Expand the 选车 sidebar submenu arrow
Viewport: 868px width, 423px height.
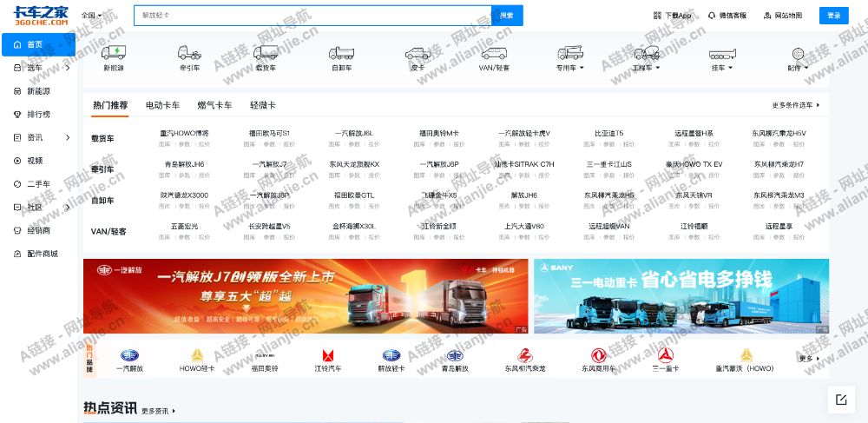(68, 68)
